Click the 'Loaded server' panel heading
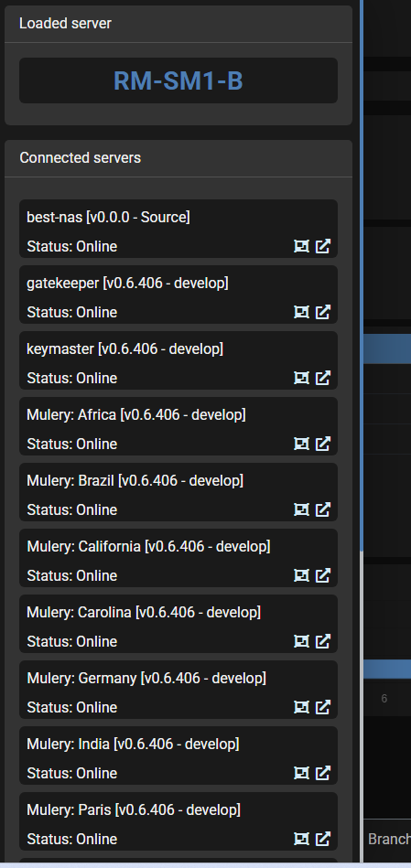411x868 pixels. coord(65,24)
